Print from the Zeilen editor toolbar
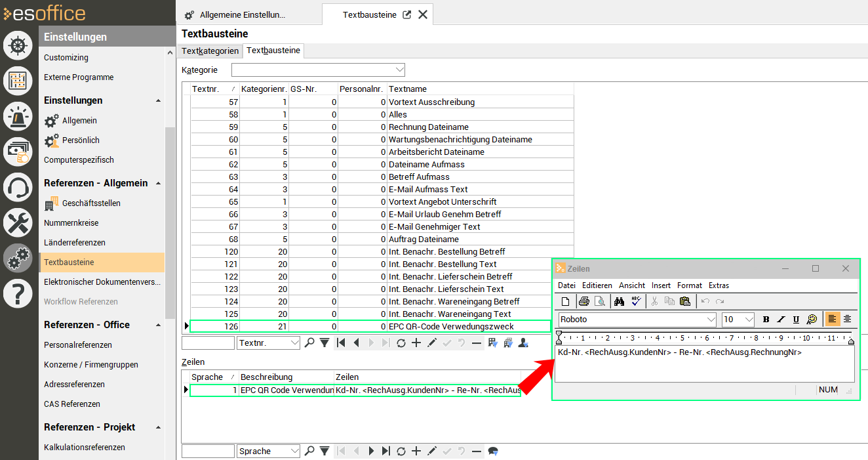868x460 pixels. coord(583,301)
